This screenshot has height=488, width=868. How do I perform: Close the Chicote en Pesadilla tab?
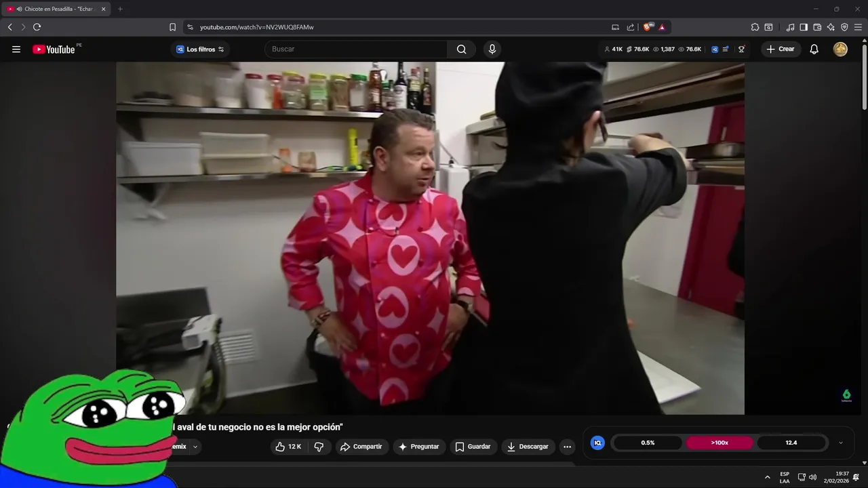point(104,9)
